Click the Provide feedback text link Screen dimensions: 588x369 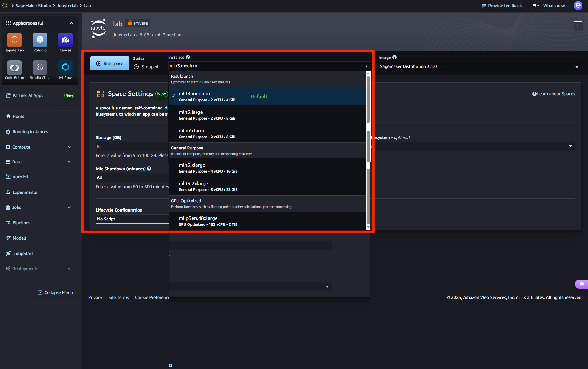click(x=505, y=6)
